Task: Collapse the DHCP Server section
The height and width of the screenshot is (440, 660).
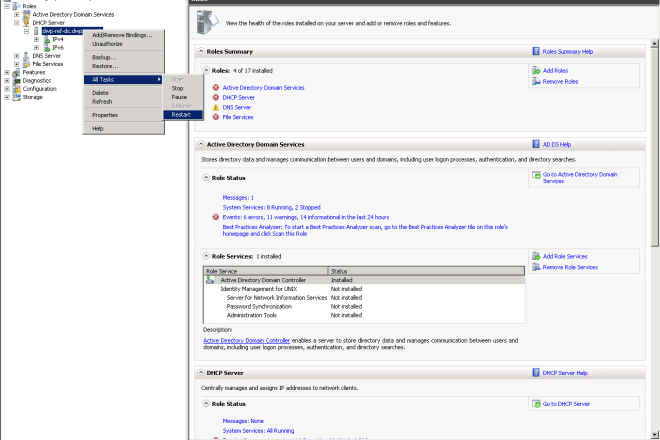Action: tap(201, 372)
